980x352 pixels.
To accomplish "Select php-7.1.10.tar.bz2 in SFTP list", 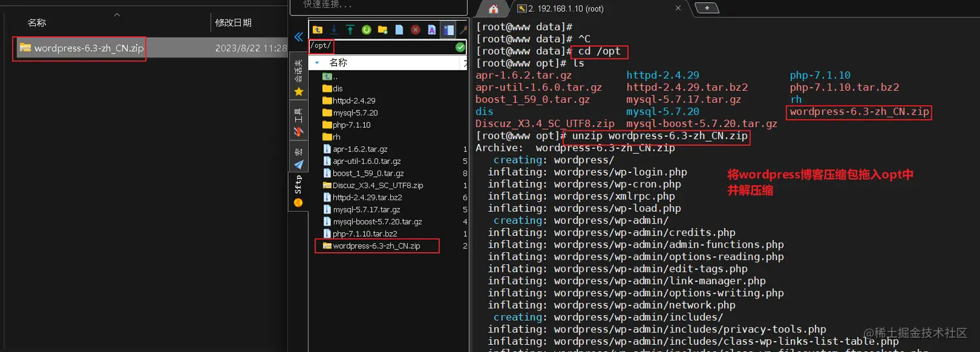I will [360, 233].
